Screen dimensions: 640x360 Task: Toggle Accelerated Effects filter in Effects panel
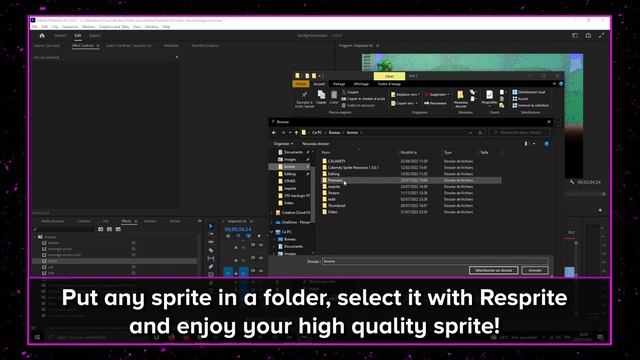(x=100, y=229)
